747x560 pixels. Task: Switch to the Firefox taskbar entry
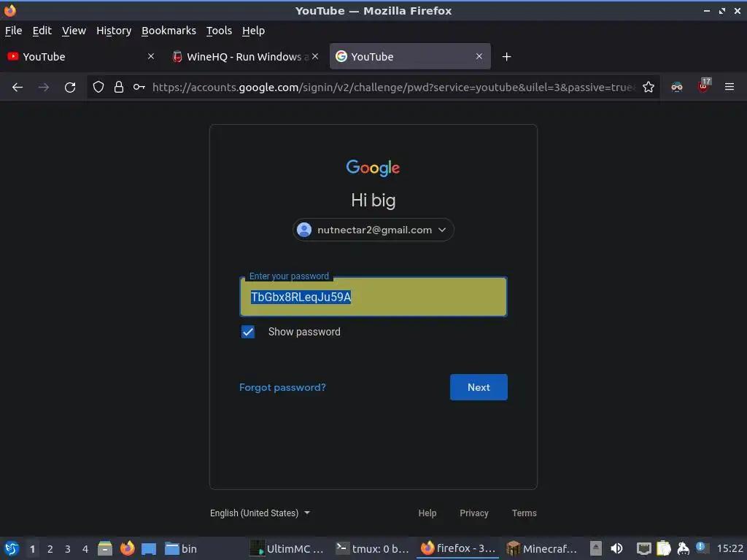coord(458,548)
